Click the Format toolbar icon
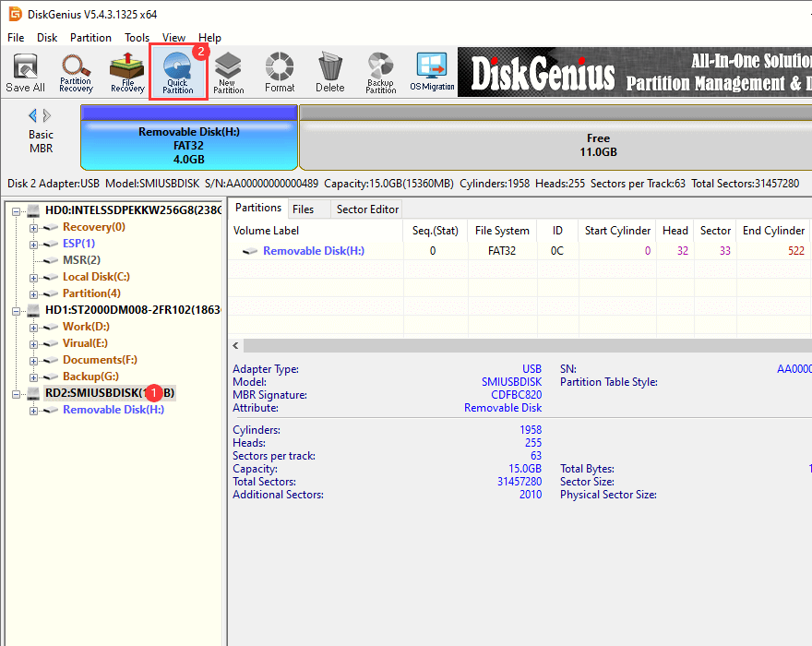The width and height of the screenshot is (812, 646). [x=280, y=72]
